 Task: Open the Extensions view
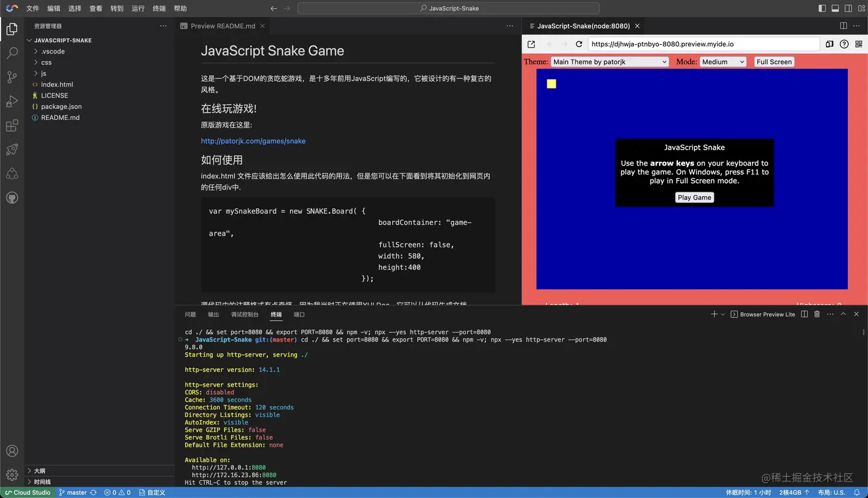12,126
